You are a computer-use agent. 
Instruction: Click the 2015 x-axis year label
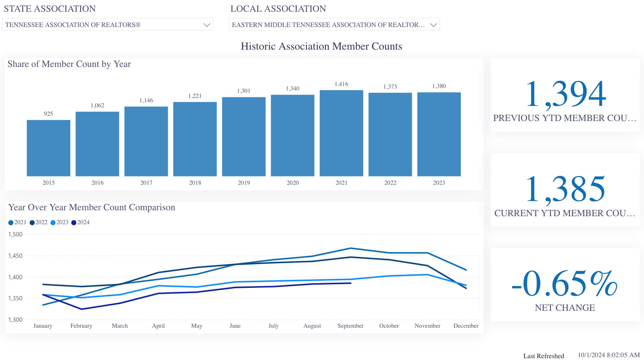coord(49,183)
